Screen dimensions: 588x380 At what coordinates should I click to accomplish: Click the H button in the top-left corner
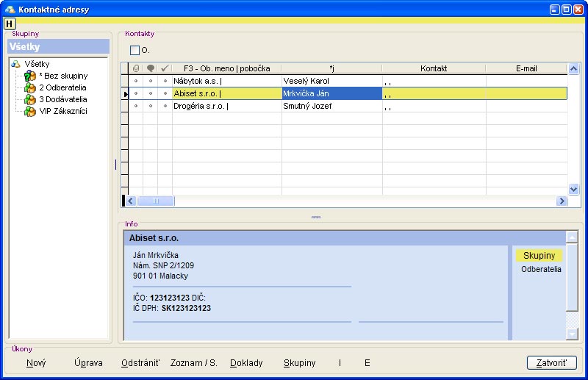(10, 24)
